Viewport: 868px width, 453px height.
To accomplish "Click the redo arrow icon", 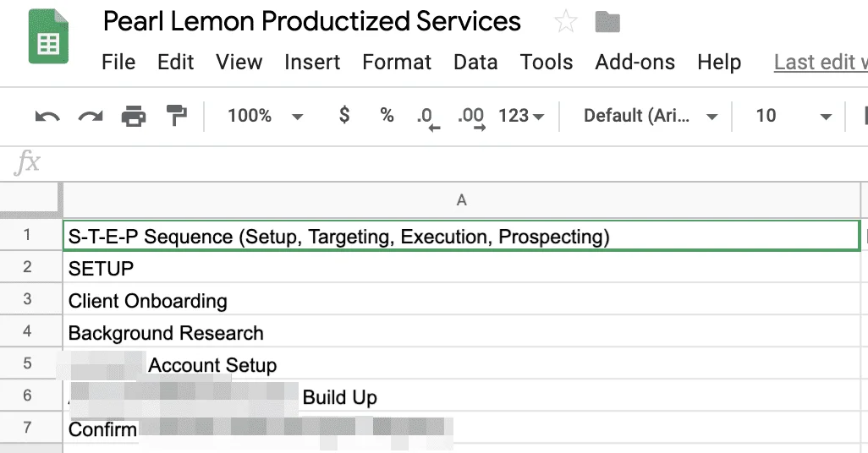I will point(91,116).
